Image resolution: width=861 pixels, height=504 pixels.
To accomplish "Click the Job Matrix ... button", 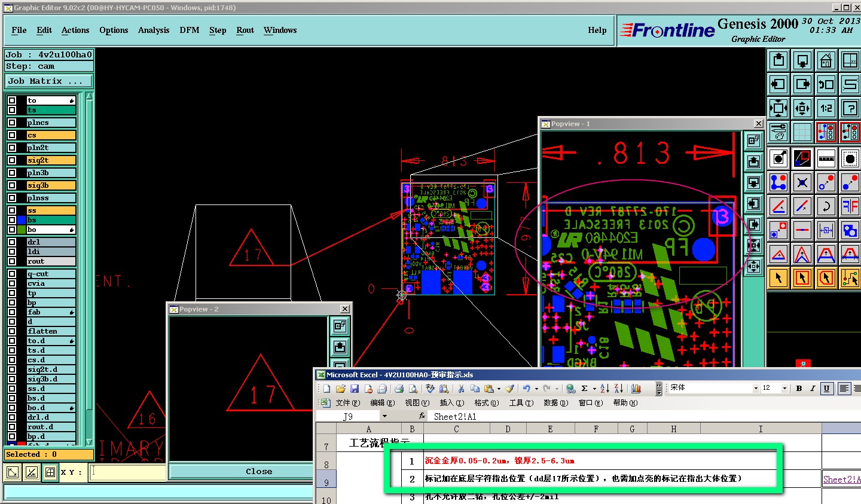I will (x=49, y=81).
